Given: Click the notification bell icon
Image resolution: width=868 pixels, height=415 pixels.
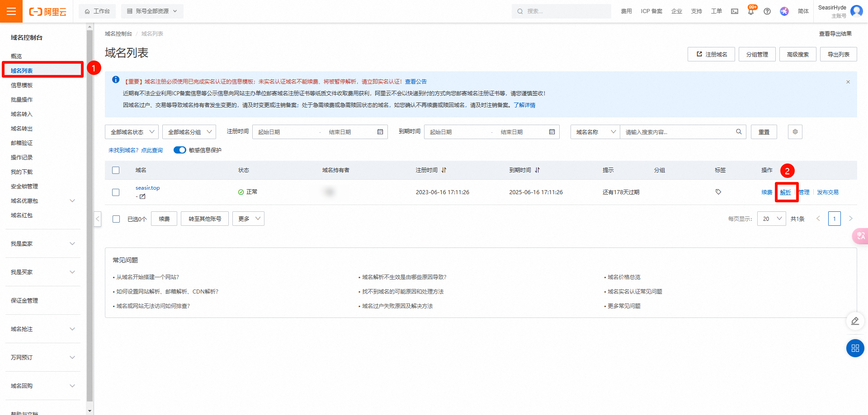Looking at the screenshot, I should tap(750, 12).
